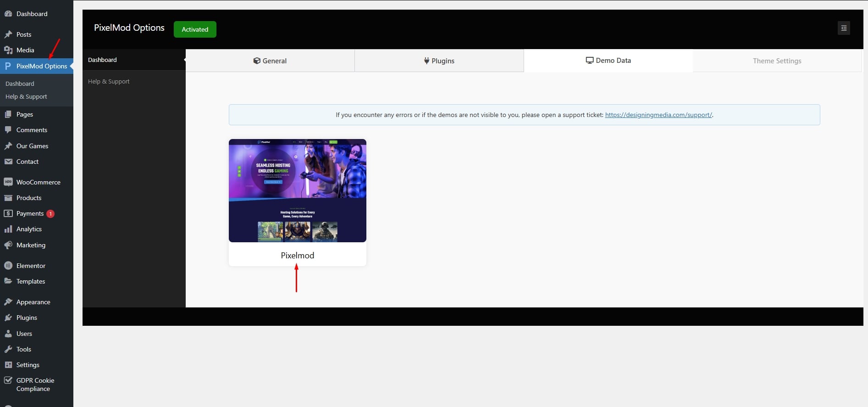Click the Plugins plug icon in sidebar
This screenshot has width=868, height=407.
[x=8, y=318]
